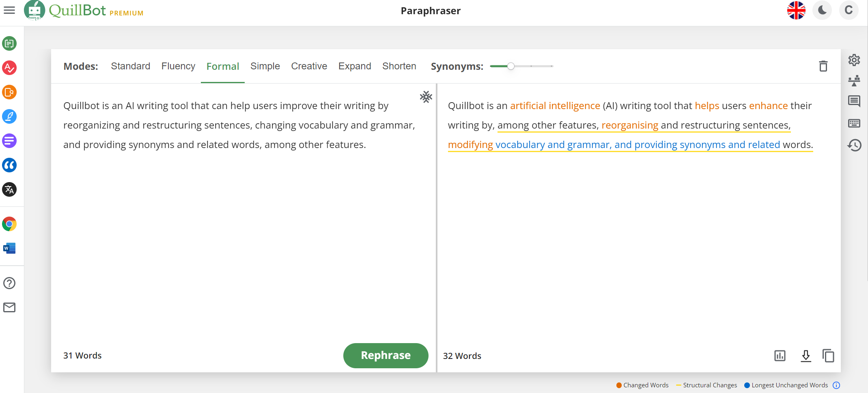Open the Contact us mail icon

[x=9, y=307]
